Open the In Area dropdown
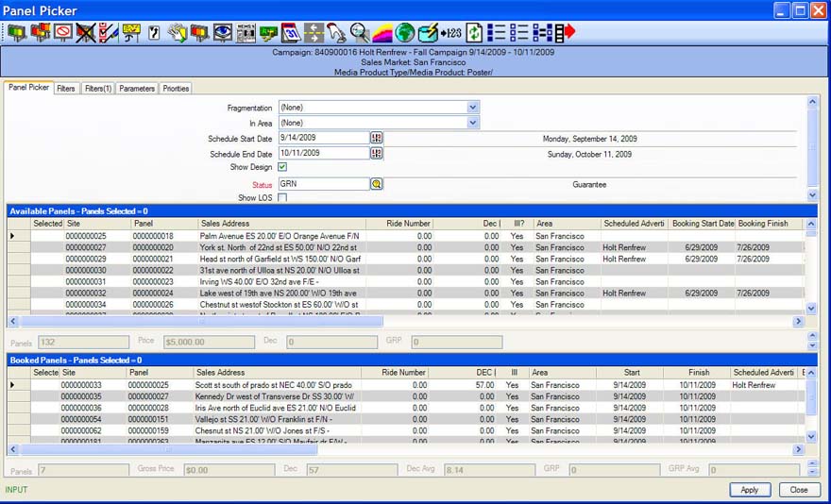Image resolution: width=831 pixels, height=504 pixels. coord(473,123)
